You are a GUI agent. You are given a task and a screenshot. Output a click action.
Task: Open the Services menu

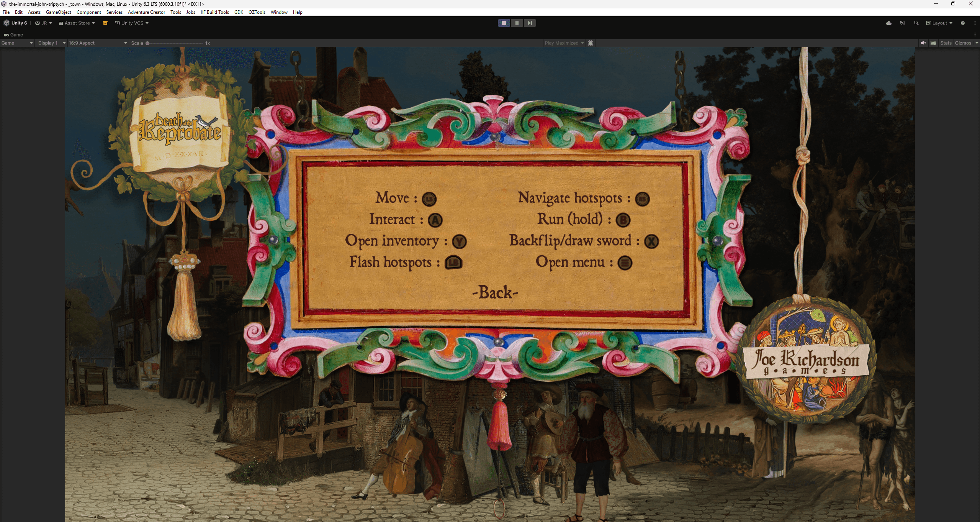click(114, 12)
